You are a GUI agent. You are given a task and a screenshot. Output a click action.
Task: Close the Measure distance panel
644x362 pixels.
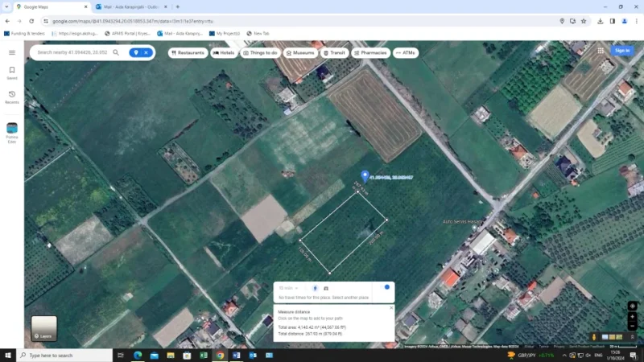[x=391, y=308]
